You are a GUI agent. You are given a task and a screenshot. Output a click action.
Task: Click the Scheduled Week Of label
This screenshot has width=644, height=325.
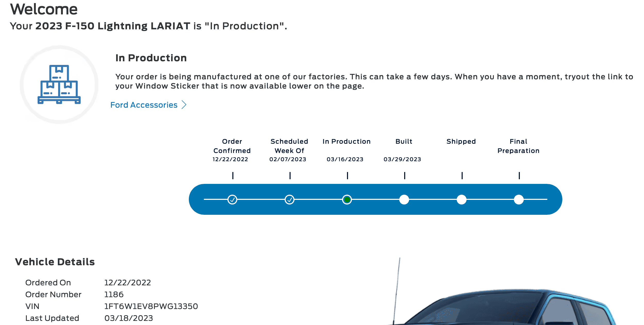pyautogui.click(x=289, y=146)
